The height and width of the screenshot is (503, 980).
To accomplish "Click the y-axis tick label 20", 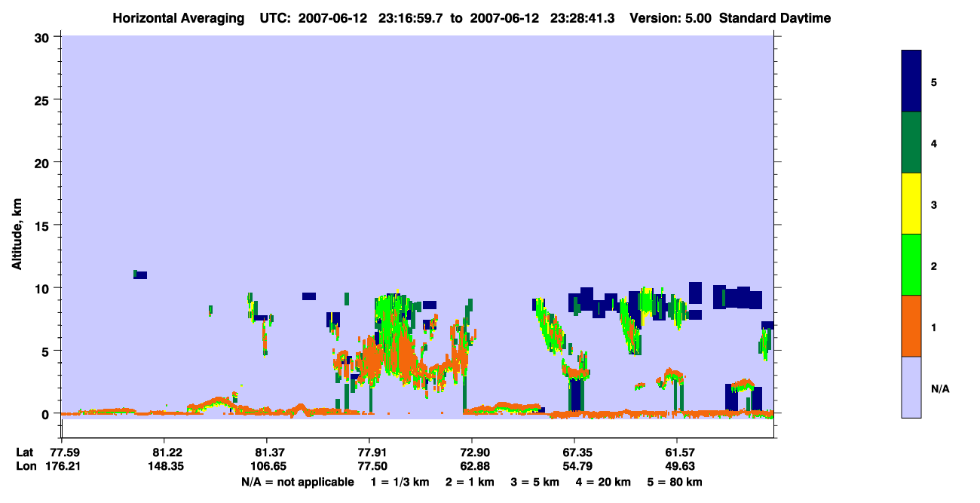I will tap(44, 162).
